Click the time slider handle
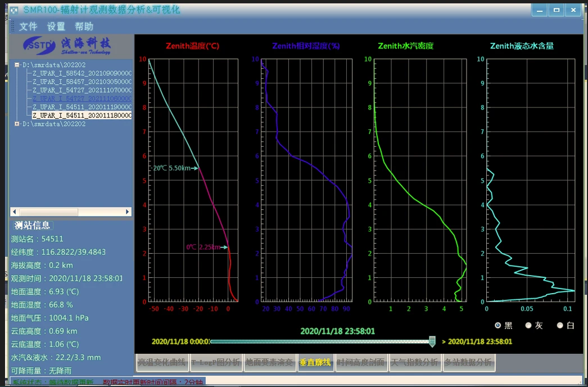This screenshot has height=387, width=588. [432, 341]
